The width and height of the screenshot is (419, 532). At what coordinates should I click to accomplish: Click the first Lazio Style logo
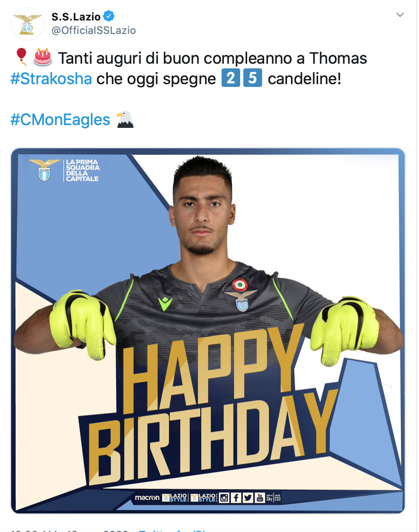pos(175,498)
